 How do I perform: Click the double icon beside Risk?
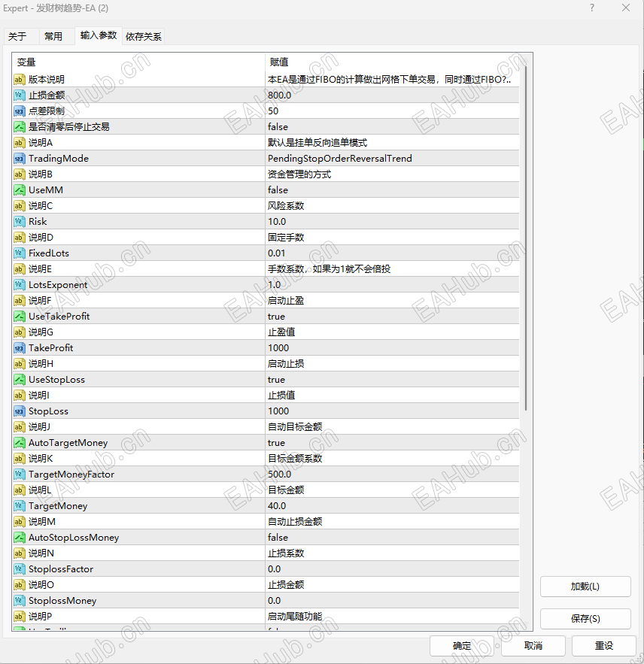pyautogui.click(x=19, y=222)
